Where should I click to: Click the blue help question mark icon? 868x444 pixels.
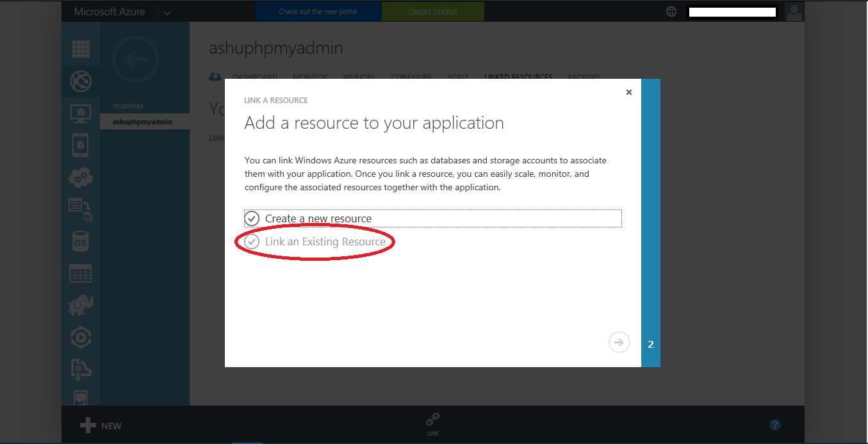point(775,425)
